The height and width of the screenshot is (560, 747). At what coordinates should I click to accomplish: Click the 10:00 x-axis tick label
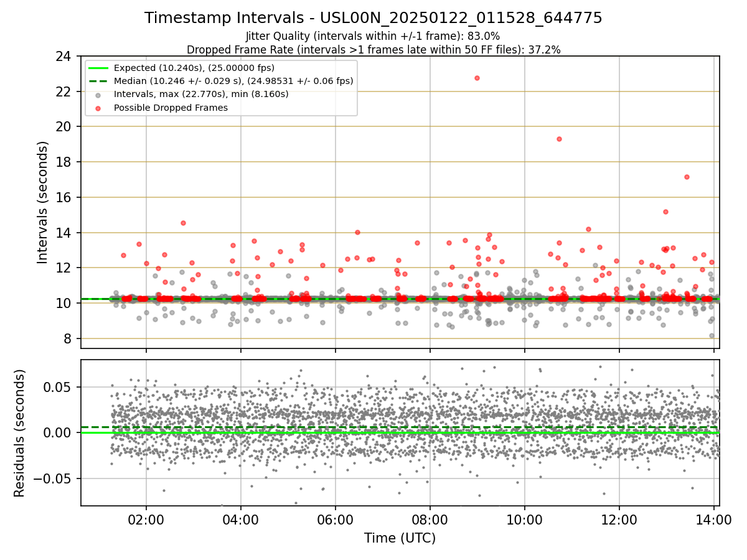tap(525, 520)
